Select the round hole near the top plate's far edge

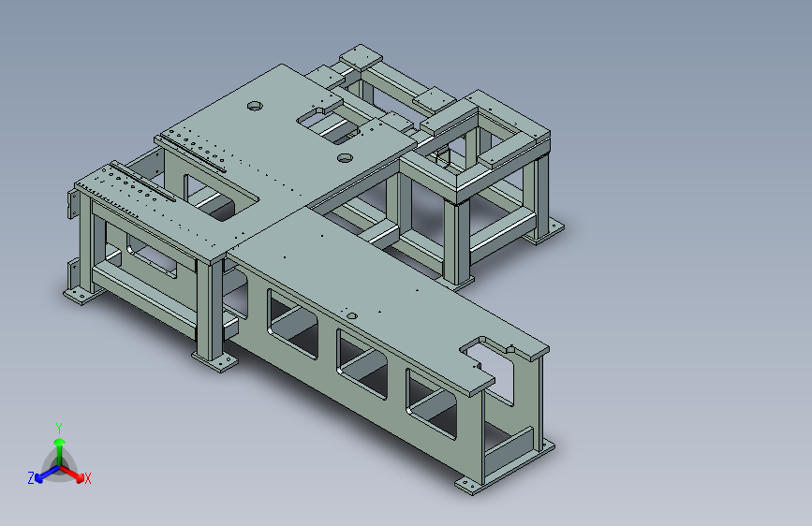coord(255,106)
